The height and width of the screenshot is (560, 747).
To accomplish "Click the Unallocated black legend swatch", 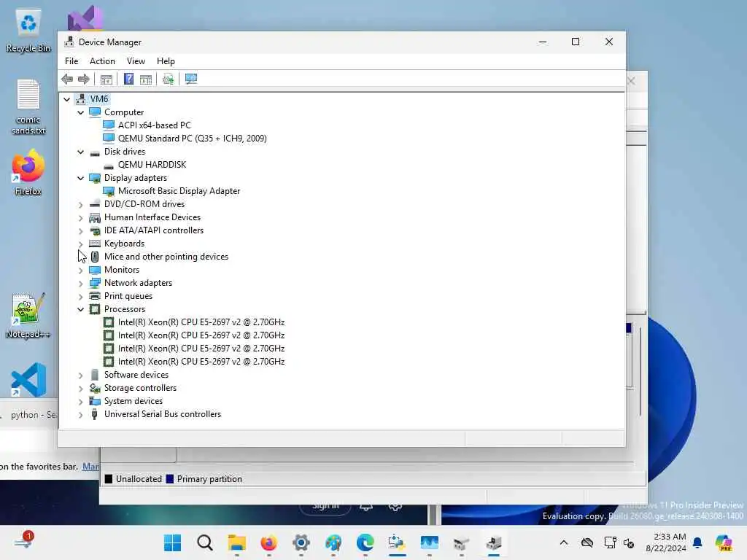I will coord(109,479).
